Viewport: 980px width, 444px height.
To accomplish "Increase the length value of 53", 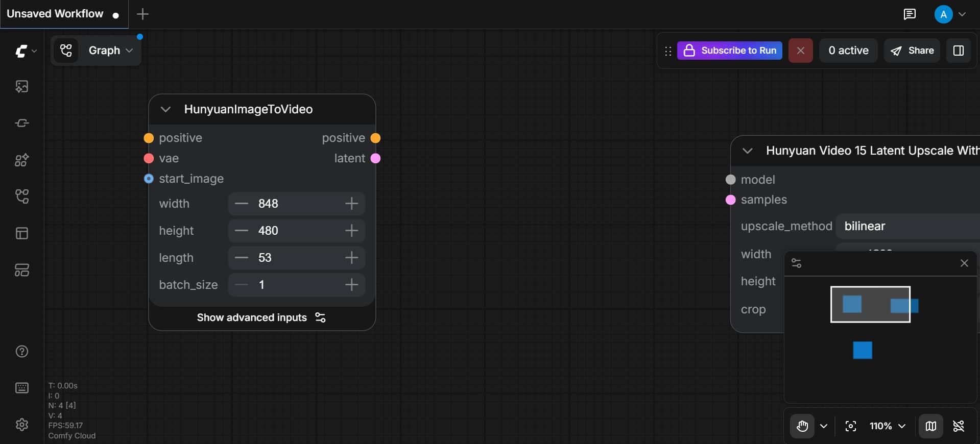I will click(351, 258).
